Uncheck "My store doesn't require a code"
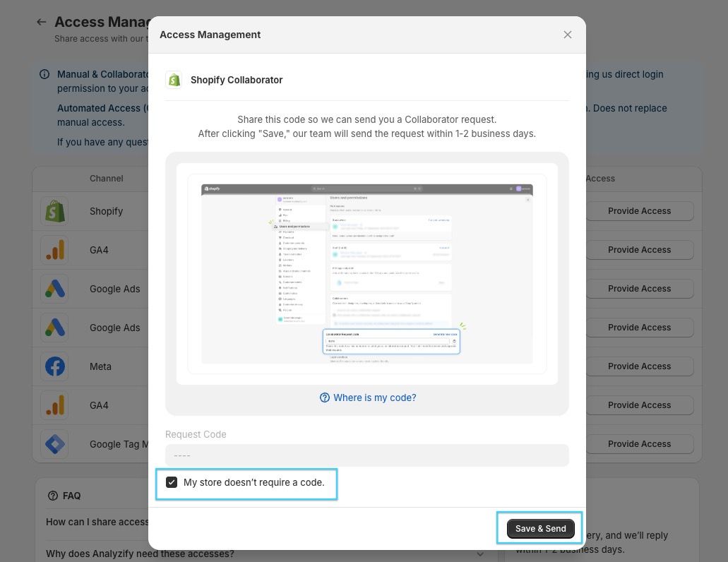 click(172, 482)
